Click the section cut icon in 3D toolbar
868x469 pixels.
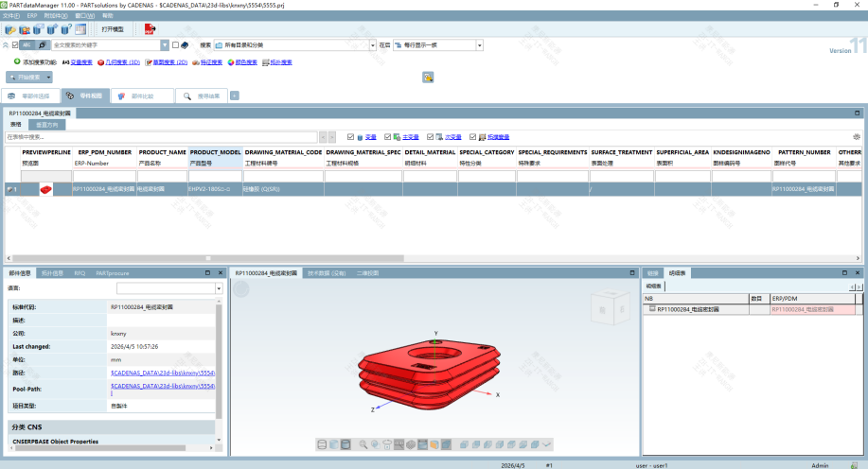(x=423, y=444)
